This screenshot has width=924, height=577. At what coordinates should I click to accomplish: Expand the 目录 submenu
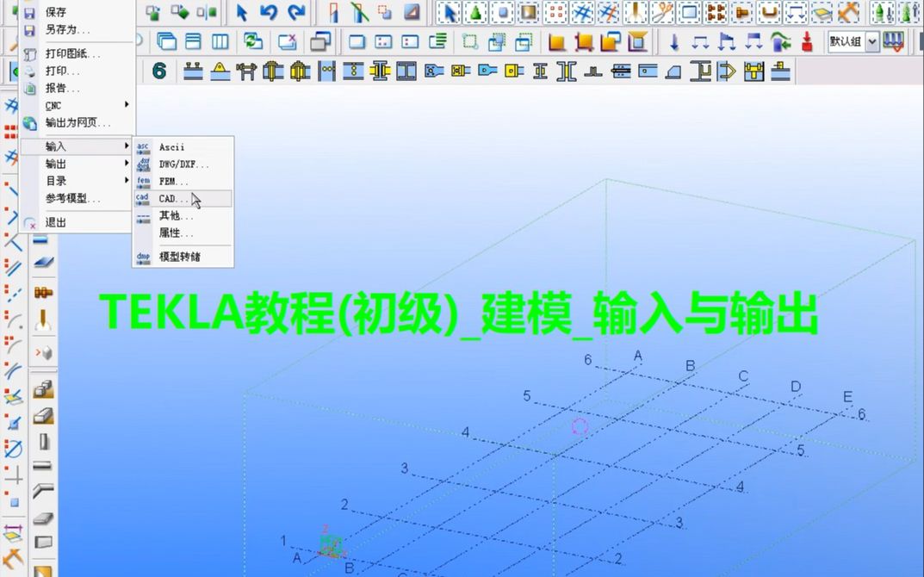55,181
